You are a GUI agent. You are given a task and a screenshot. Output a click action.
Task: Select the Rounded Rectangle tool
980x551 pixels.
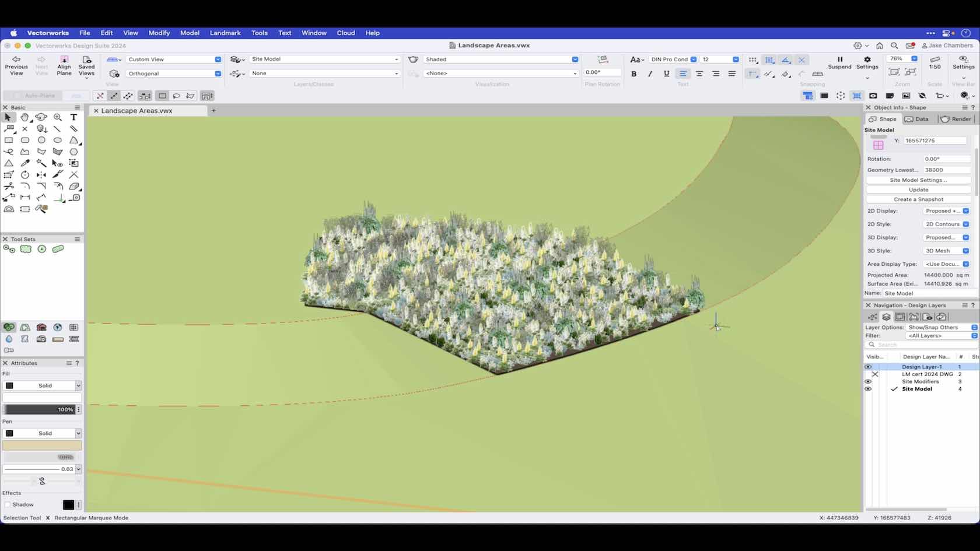pyautogui.click(x=24, y=141)
